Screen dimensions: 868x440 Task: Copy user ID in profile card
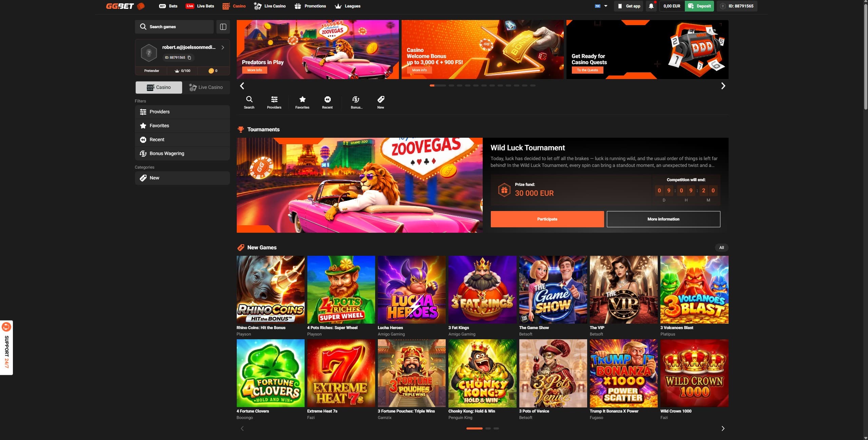tap(189, 58)
